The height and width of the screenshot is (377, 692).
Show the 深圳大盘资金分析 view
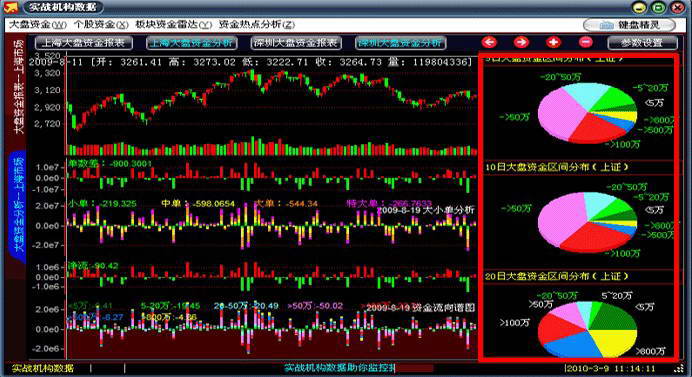[x=400, y=43]
